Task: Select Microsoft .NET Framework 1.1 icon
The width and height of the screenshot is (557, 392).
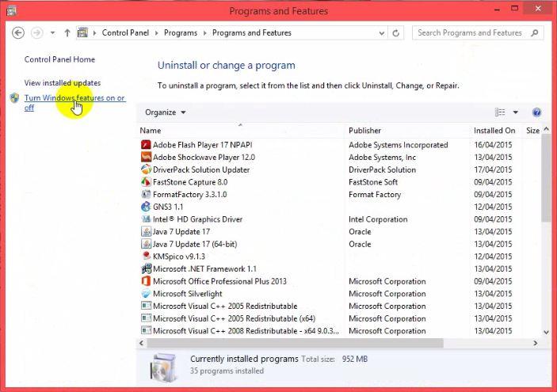Action: pos(146,268)
